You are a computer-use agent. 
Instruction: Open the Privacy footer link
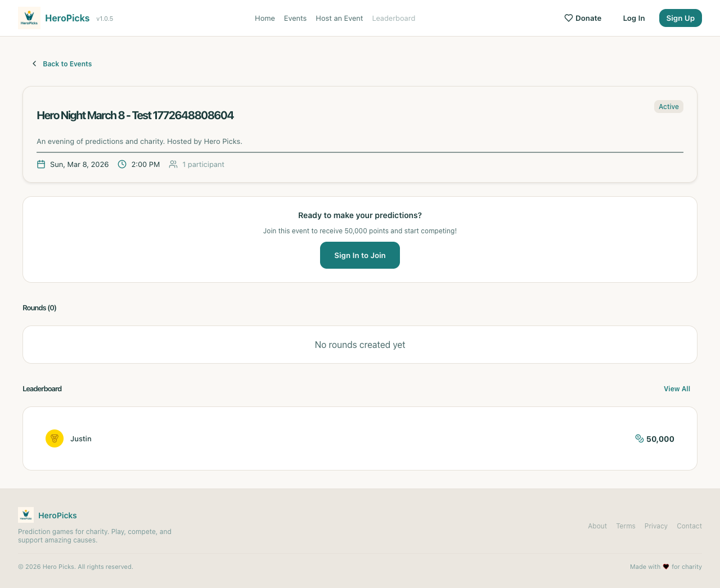pos(656,526)
